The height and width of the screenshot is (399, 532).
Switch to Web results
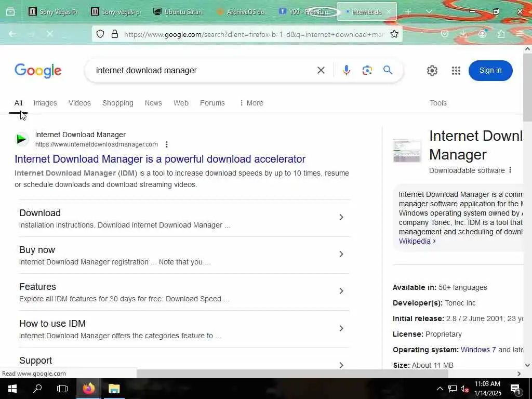(x=181, y=103)
